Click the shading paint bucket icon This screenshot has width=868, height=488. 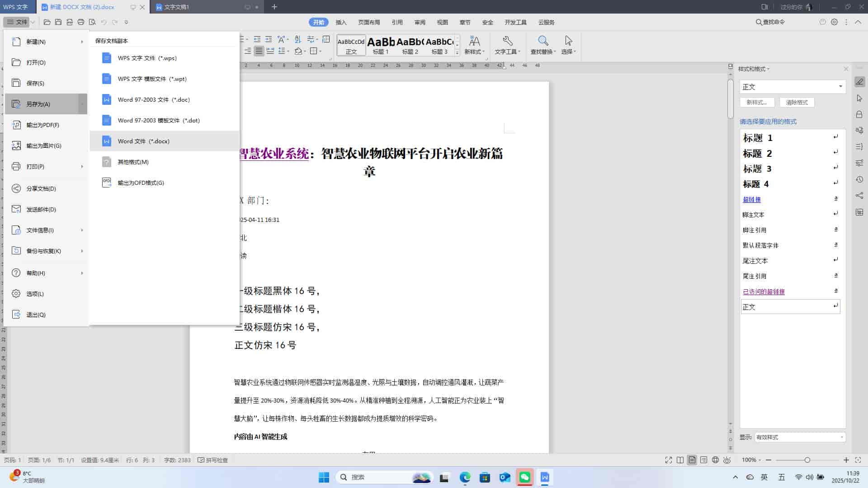click(x=298, y=51)
